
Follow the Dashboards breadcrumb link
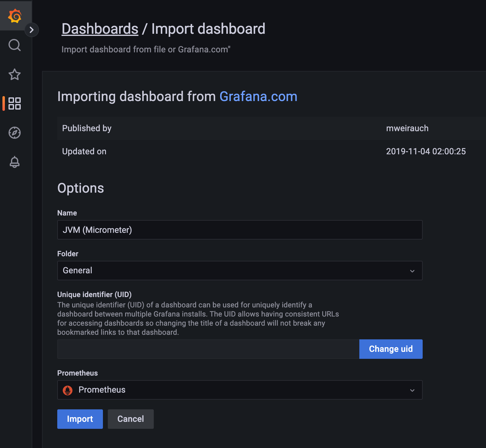coord(100,29)
